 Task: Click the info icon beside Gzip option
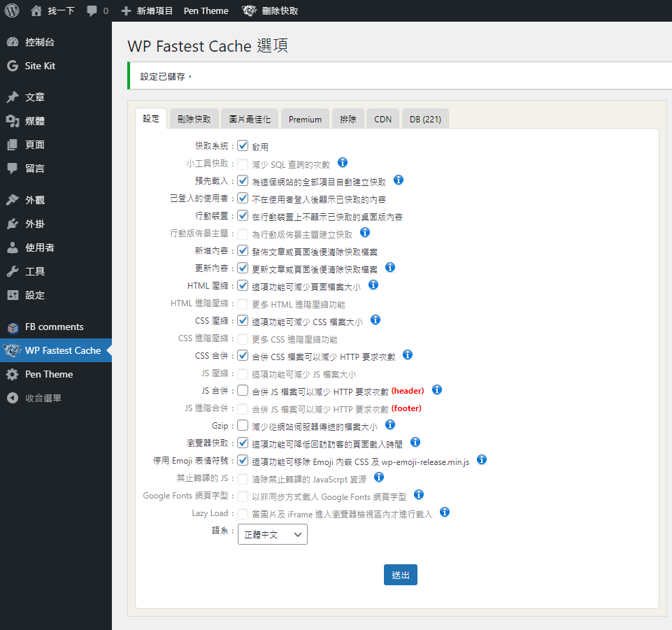click(x=390, y=424)
